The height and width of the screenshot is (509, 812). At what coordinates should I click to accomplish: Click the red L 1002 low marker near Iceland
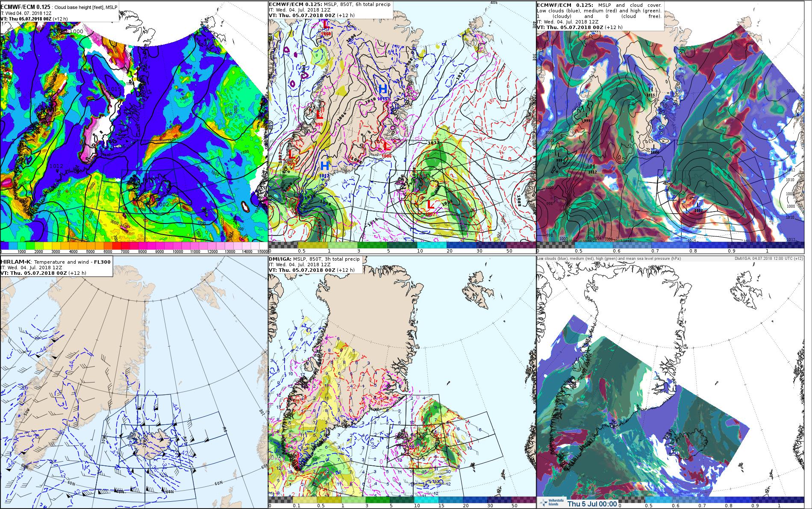pyautogui.click(x=431, y=206)
